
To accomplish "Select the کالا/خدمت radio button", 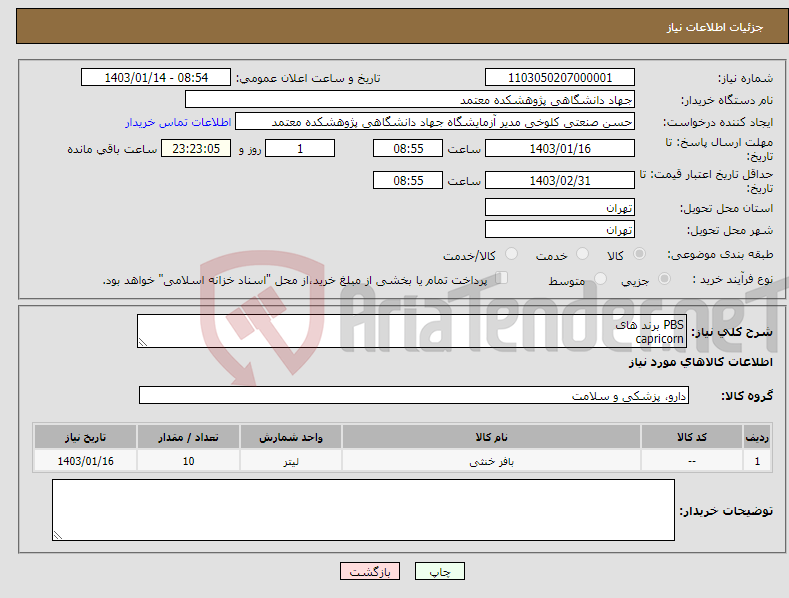I will [x=511, y=254].
